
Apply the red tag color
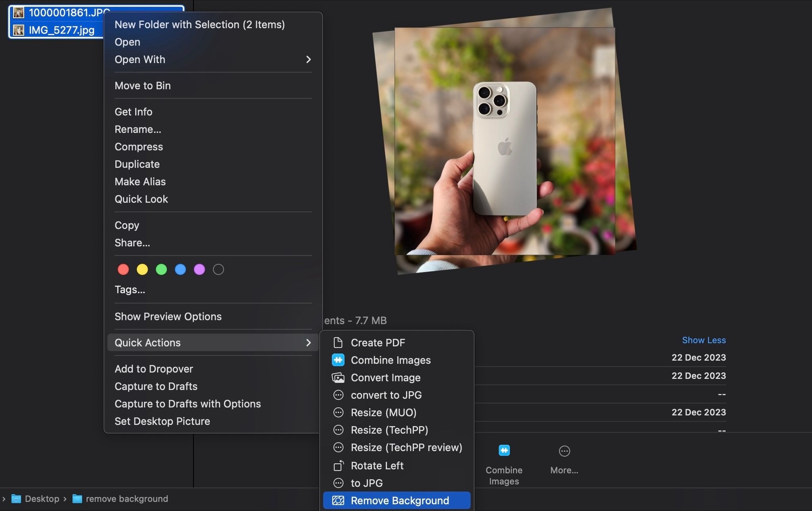(123, 269)
